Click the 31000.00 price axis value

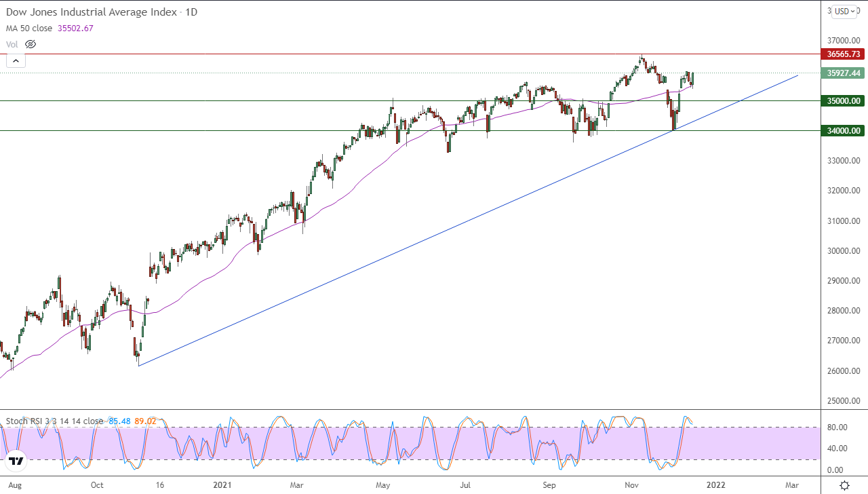click(844, 221)
